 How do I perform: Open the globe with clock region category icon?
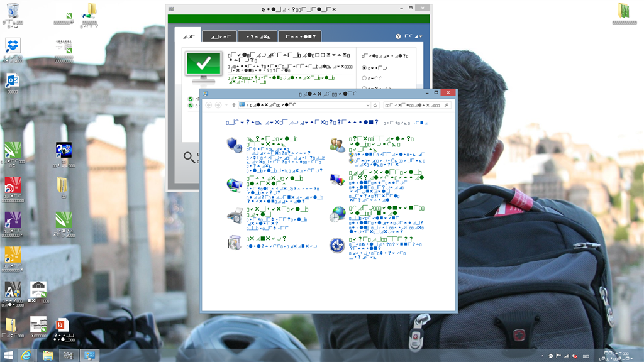337,214
